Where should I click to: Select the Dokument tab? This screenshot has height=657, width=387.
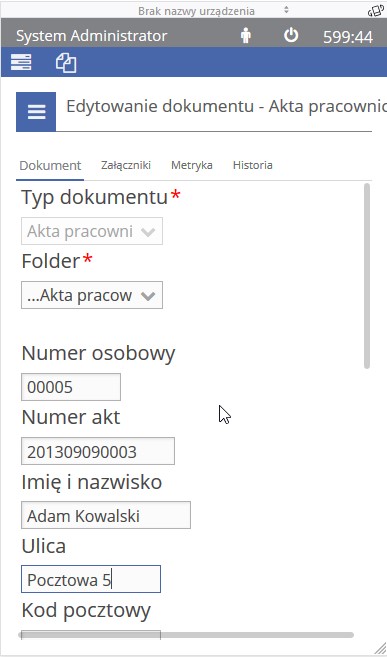(50, 165)
